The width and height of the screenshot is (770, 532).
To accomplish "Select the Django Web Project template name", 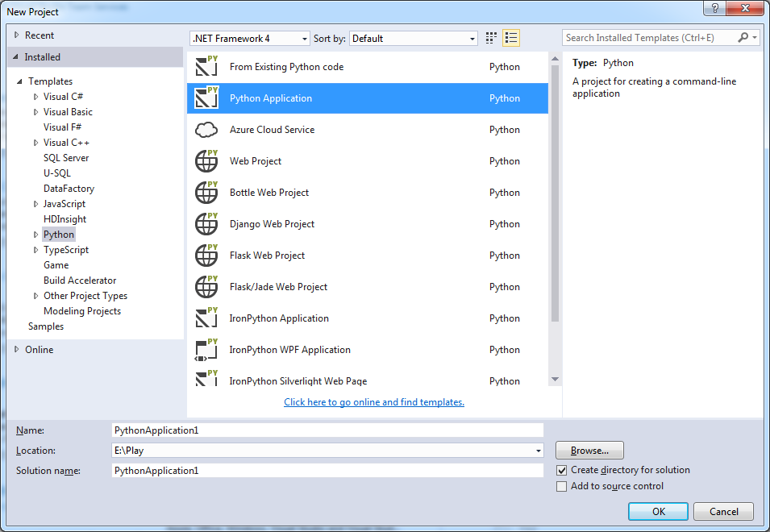I will click(x=272, y=224).
